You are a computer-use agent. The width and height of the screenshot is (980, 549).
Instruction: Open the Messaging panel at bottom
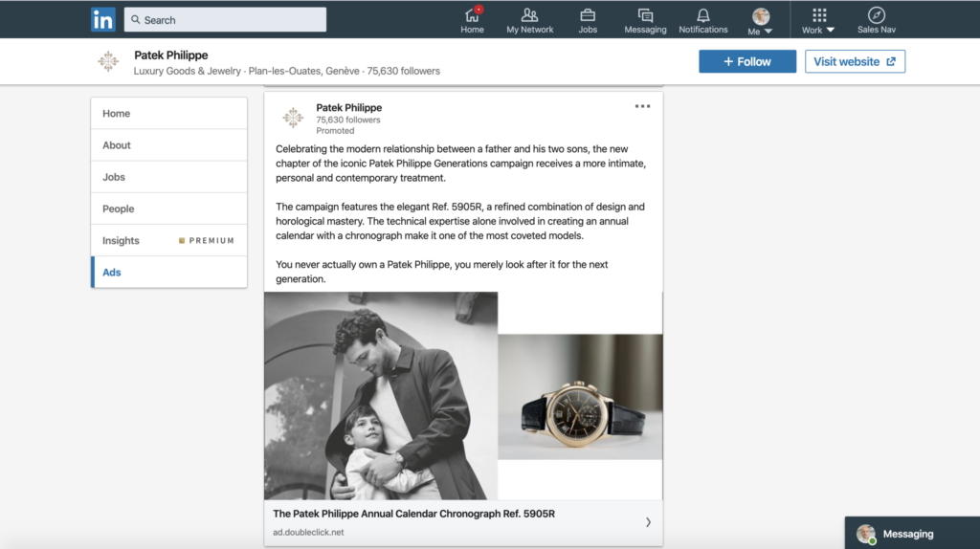point(912,534)
